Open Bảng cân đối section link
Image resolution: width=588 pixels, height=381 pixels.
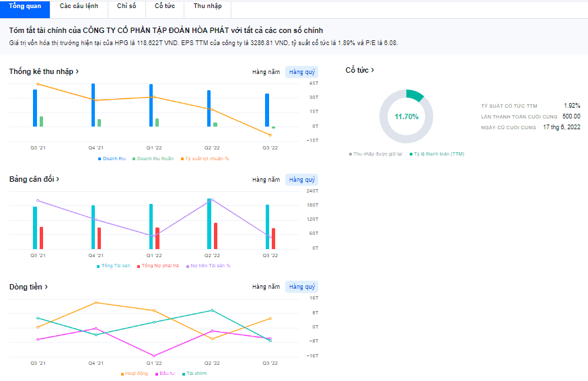pyautogui.click(x=34, y=179)
